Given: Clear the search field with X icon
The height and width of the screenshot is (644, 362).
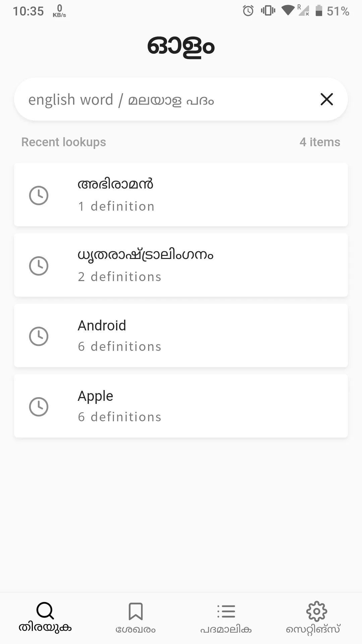Looking at the screenshot, I should [326, 99].
